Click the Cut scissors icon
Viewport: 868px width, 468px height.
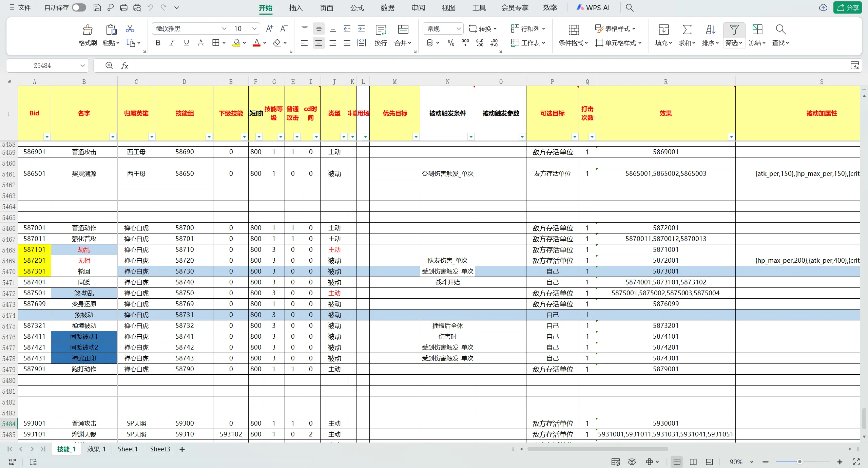tap(130, 29)
